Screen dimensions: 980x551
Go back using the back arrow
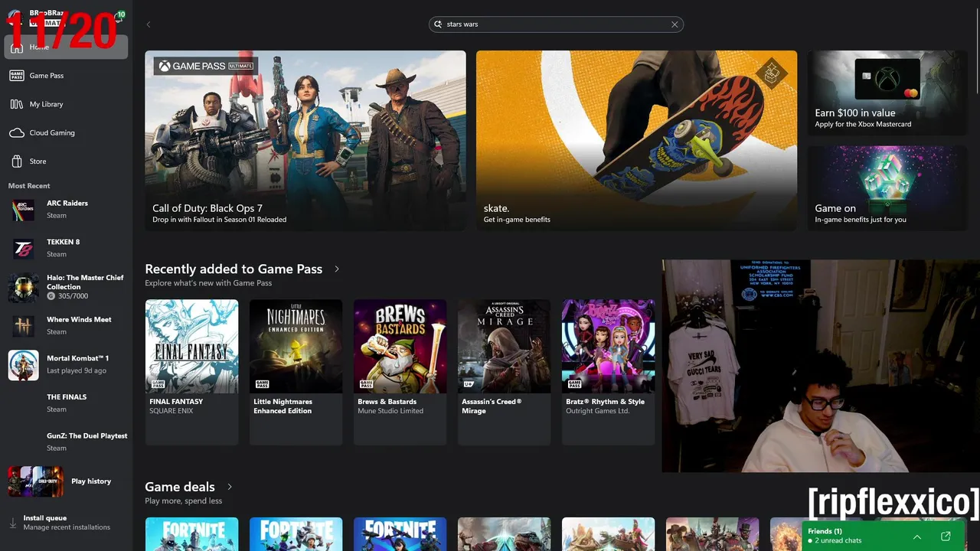click(x=149, y=24)
